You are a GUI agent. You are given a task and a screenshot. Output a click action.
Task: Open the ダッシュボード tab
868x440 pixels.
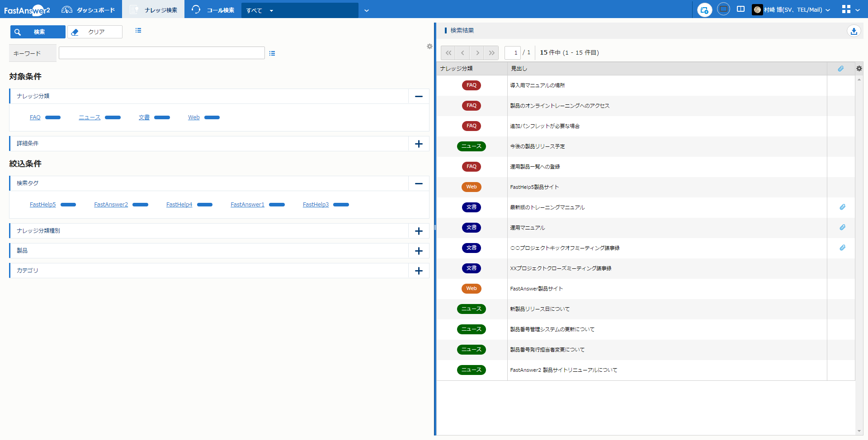[x=89, y=10]
